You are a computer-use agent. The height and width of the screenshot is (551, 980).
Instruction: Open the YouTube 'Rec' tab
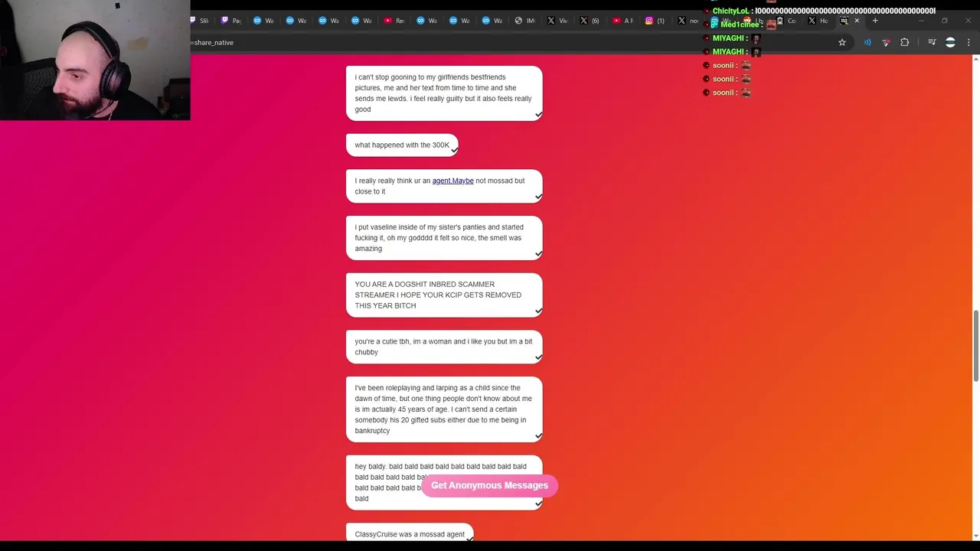click(395, 21)
